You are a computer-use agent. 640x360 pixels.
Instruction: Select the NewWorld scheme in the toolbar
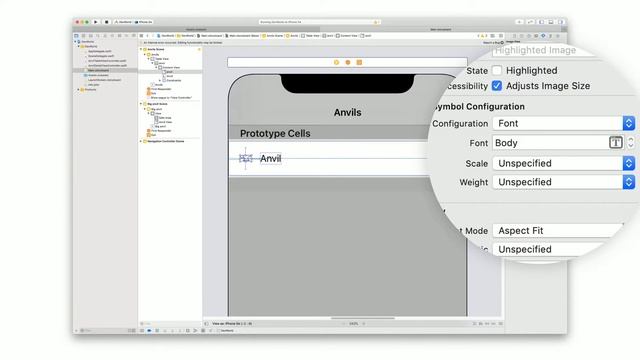(x=123, y=22)
